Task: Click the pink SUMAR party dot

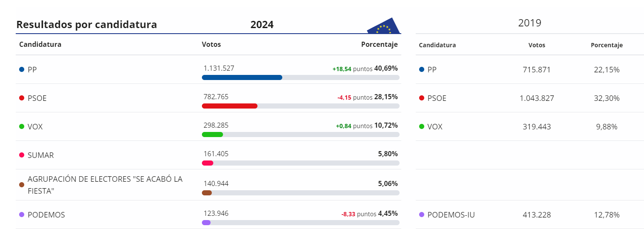Action: tap(22, 155)
